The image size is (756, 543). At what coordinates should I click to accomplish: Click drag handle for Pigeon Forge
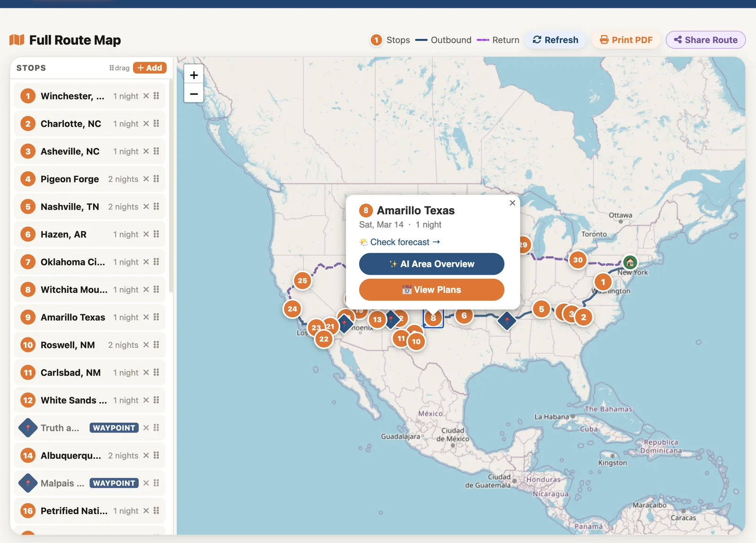(156, 179)
